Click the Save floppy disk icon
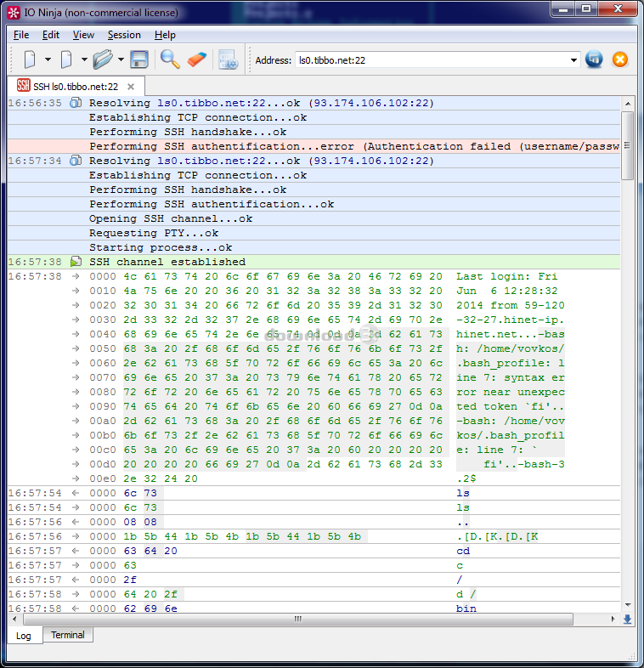This screenshot has height=668, width=644. pyautogui.click(x=138, y=59)
